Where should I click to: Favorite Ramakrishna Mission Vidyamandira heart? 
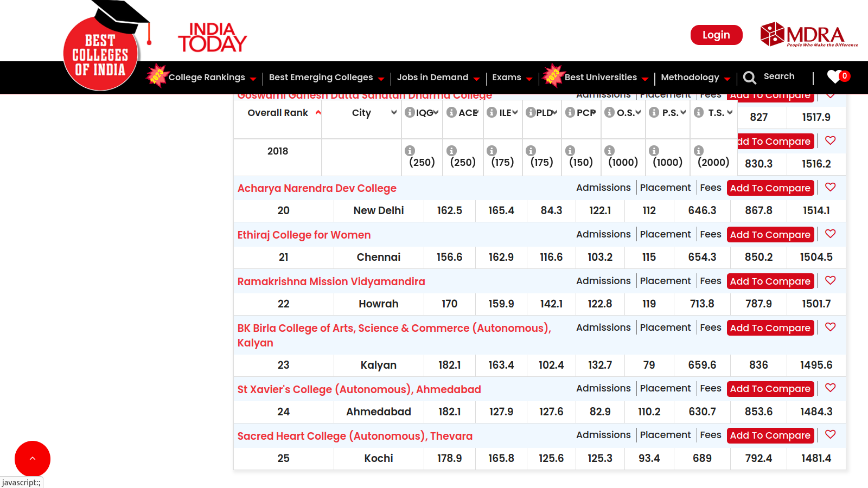click(831, 280)
